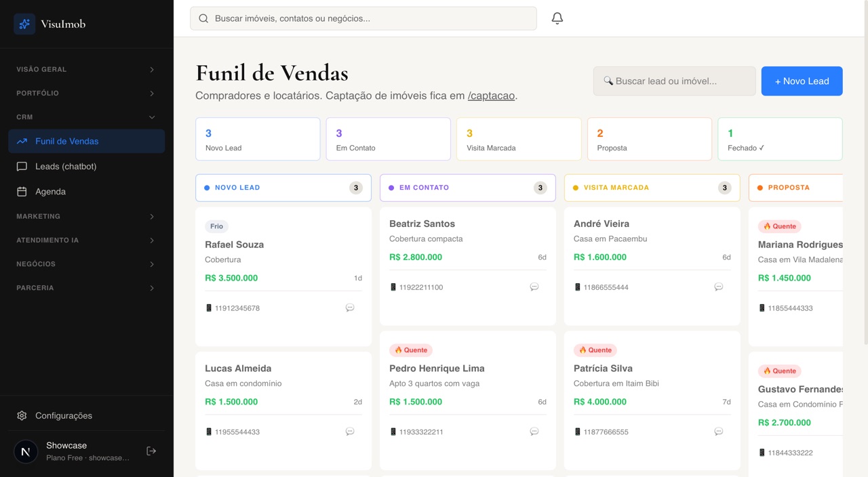Focus the Buscar lead ou imóvel field
The width and height of the screenshot is (868, 477).
(675, 81)
